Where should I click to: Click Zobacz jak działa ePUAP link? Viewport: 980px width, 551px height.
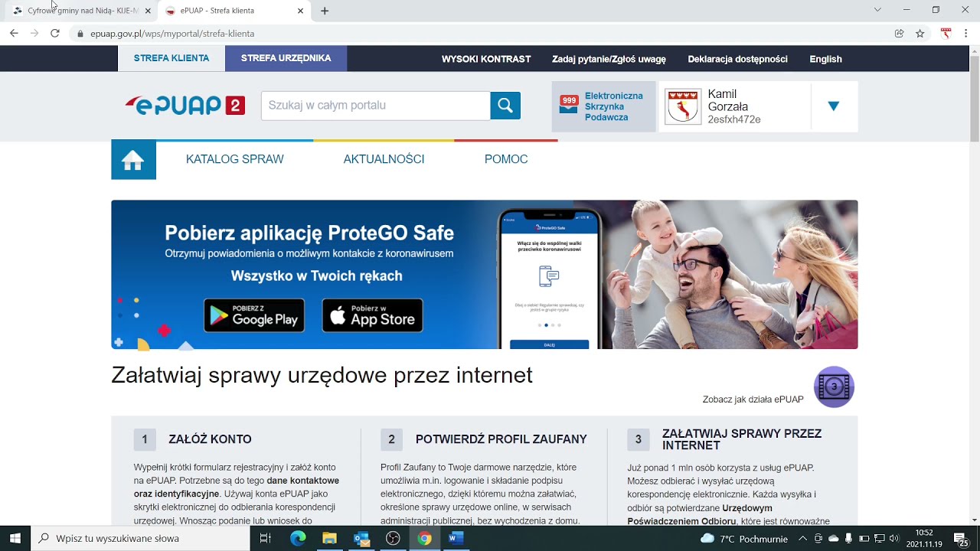753,399
